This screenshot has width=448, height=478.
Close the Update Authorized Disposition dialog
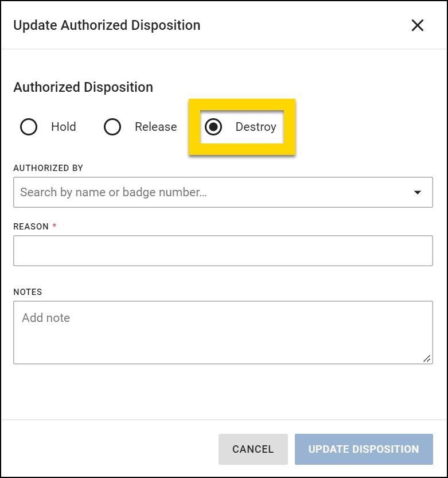point(417,25)
